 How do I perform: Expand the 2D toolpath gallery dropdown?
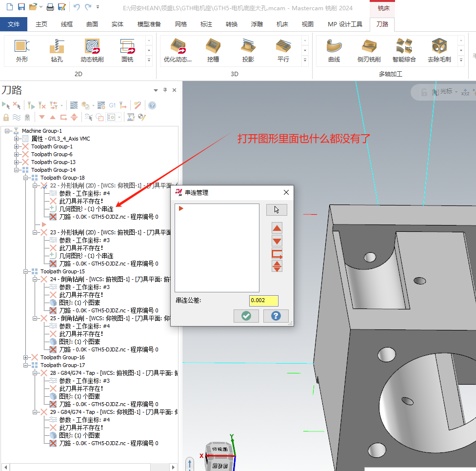pyautogui.click(x=149, y=60)
